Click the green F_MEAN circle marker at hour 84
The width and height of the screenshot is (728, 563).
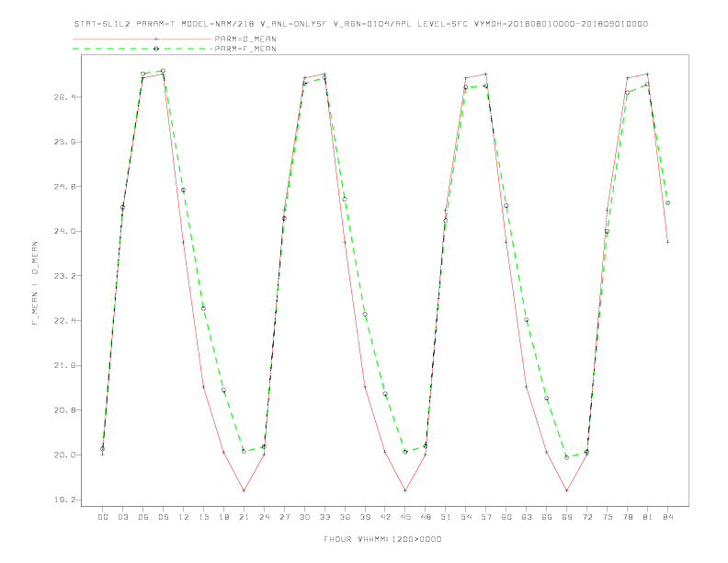667,203
